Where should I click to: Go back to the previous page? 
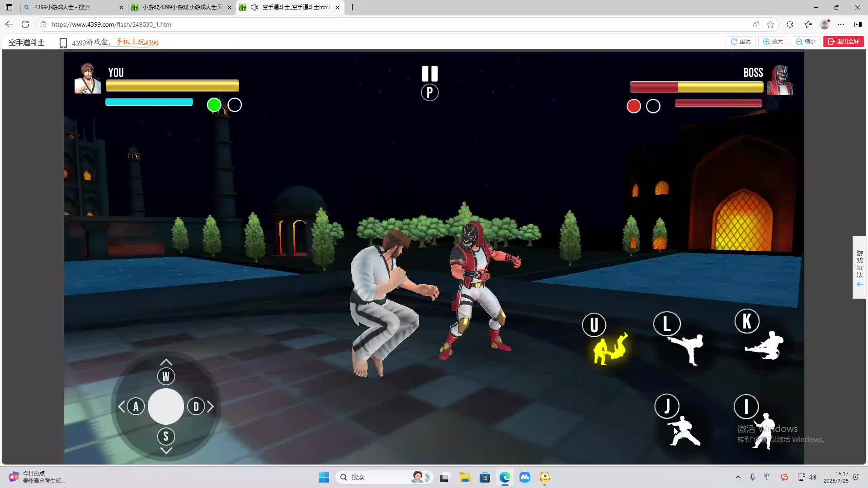[9, 24]
